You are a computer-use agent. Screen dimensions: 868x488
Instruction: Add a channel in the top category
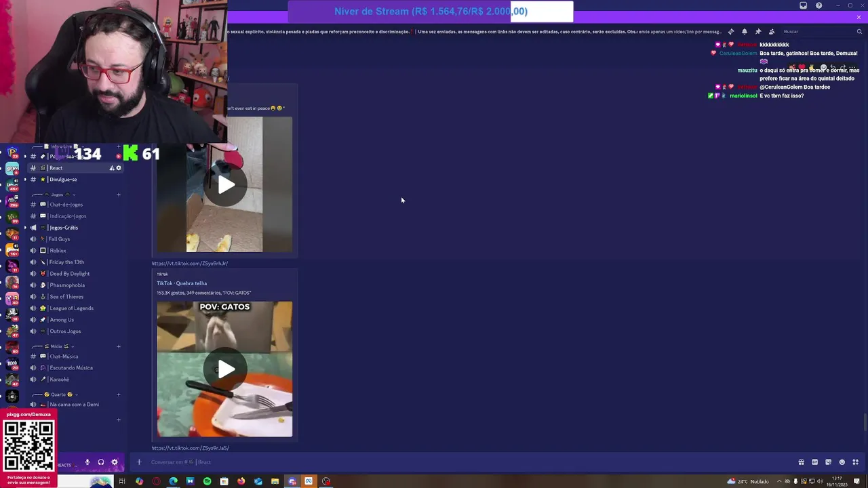click(x=119, y=146)
